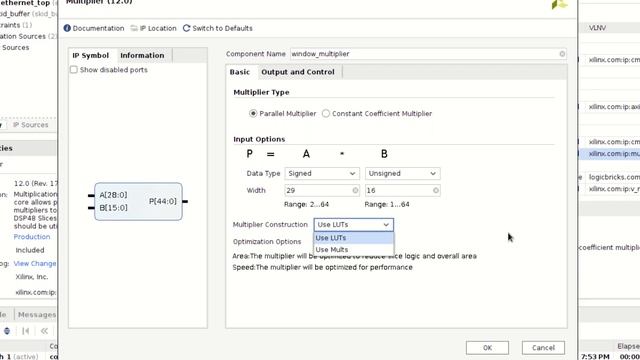Enable Show disabled ports checkbox
Viewport: 640px width, 360px height.
click(x=74, y=70)
